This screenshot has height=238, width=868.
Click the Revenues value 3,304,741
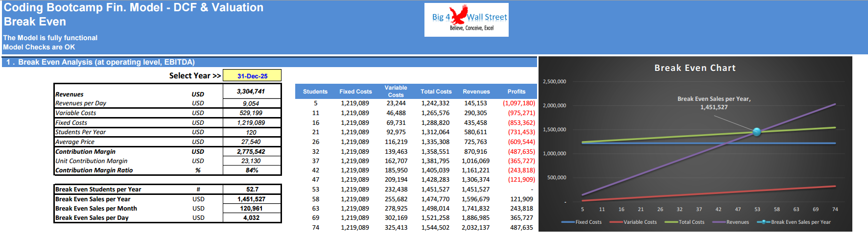coord(252,91)
